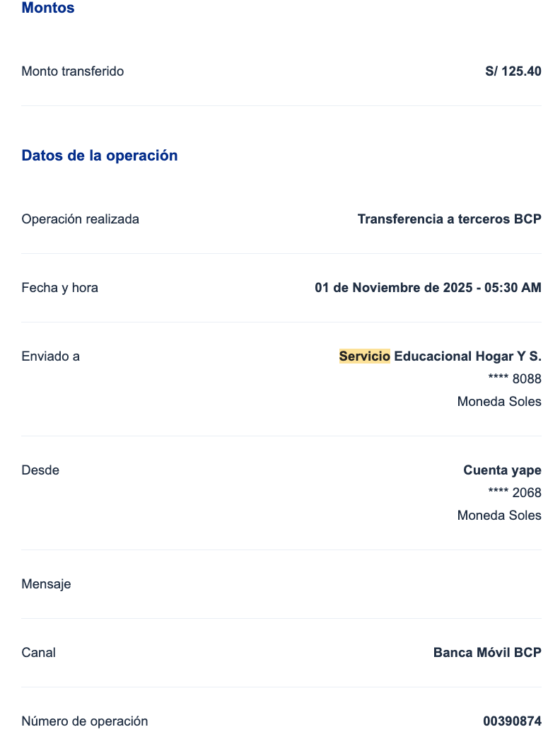Image resolution: width=560 pixels, height=744 pixels.
Task: Click the Cuenta yape source account name
Action: (502, 470)
